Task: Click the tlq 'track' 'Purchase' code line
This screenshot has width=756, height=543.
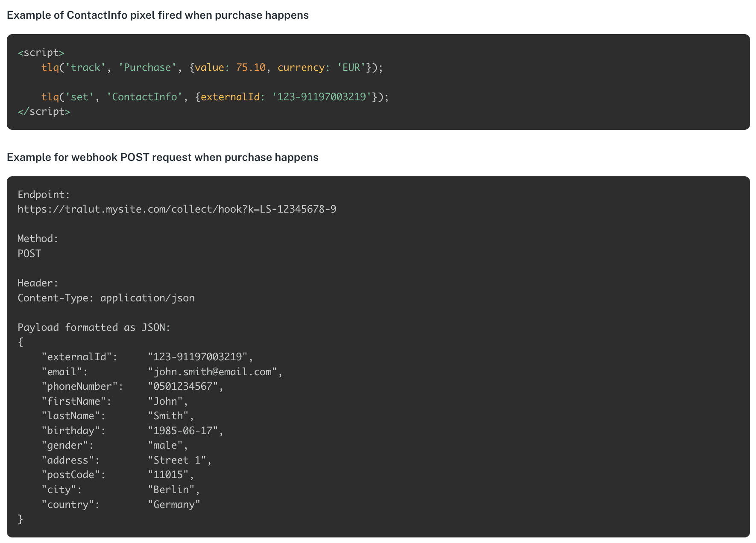Action: 212,67
